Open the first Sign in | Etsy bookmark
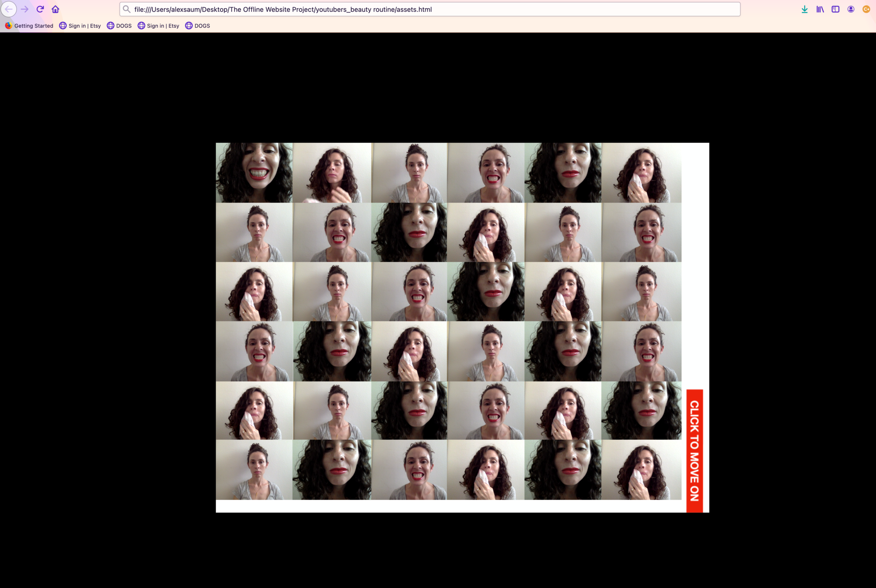 [80, 26]
